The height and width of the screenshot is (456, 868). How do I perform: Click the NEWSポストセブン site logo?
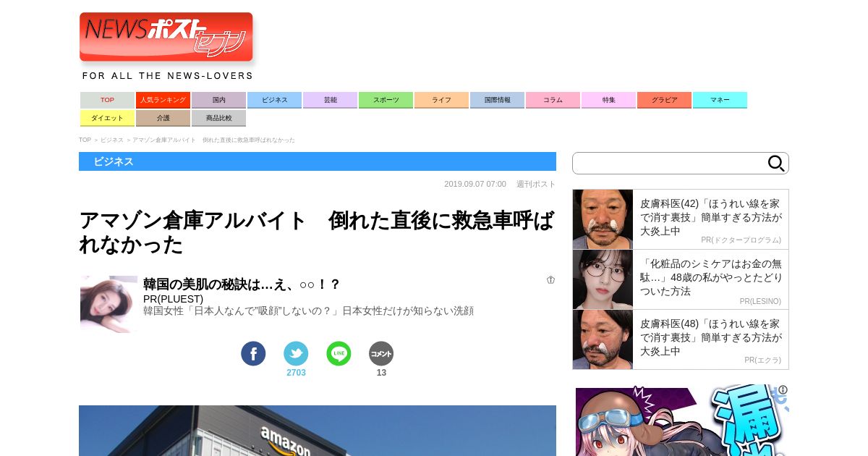166,37
